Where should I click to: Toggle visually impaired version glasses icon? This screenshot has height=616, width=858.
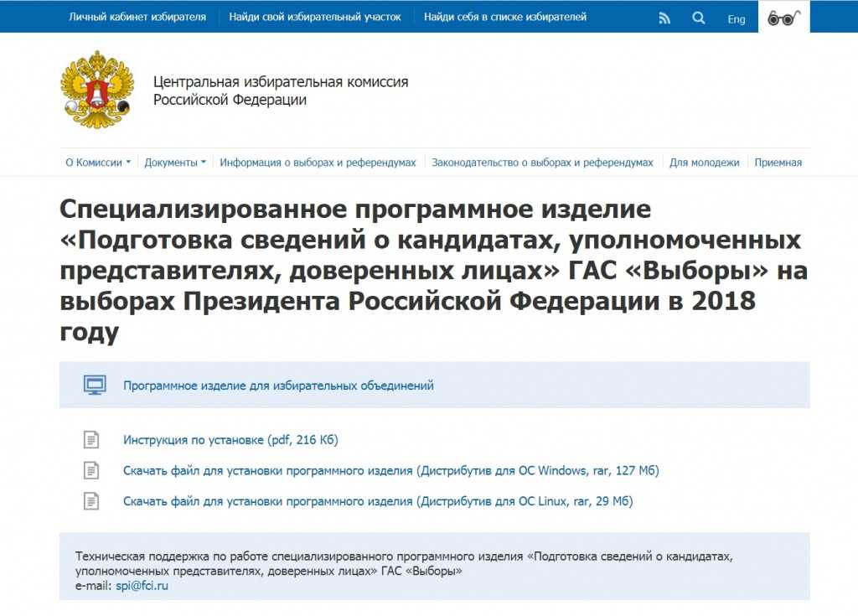[x=783, y=18]
